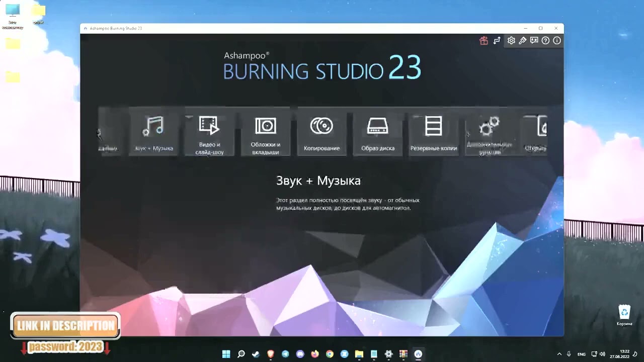Open Telegram from the taskbar
Viewport: 644px width, 362px height.
pyautogui.click(x=285, y=354)
